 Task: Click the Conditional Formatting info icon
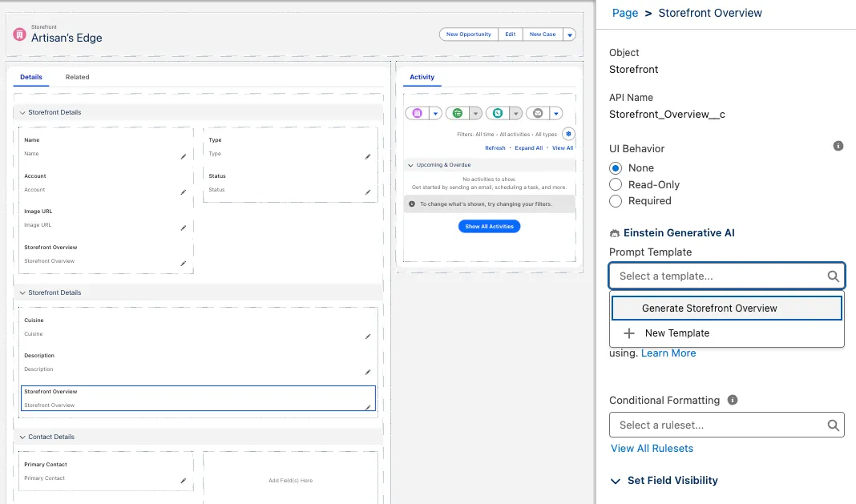click(x=733, y=400)
